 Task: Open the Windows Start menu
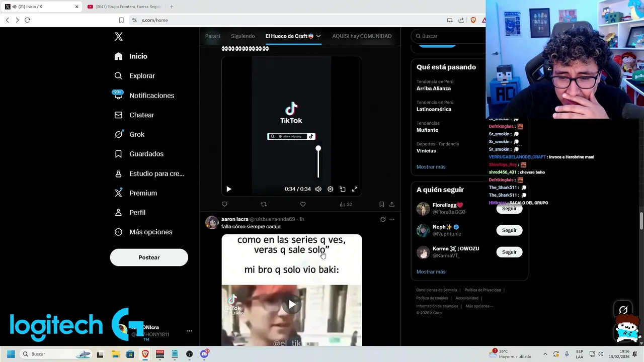point(11,354)
